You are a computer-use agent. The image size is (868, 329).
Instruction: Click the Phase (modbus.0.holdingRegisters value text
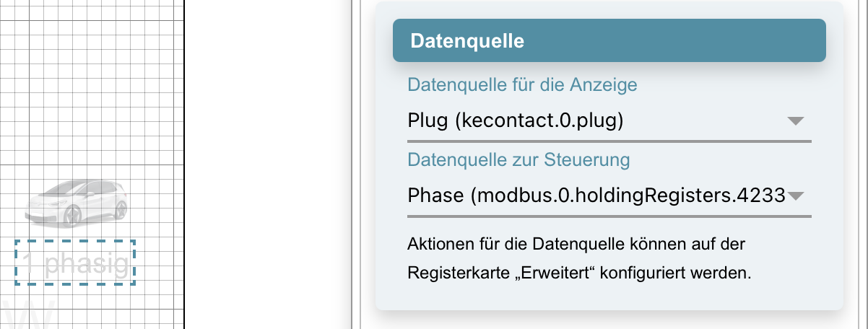click(596, 196)
